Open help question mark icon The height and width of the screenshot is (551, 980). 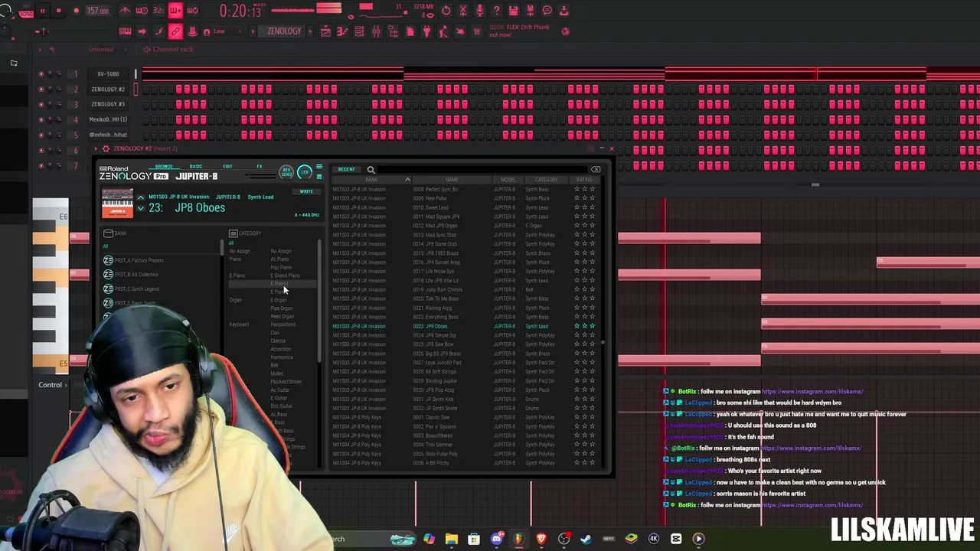pyautogui.click(x=497, y=11)
